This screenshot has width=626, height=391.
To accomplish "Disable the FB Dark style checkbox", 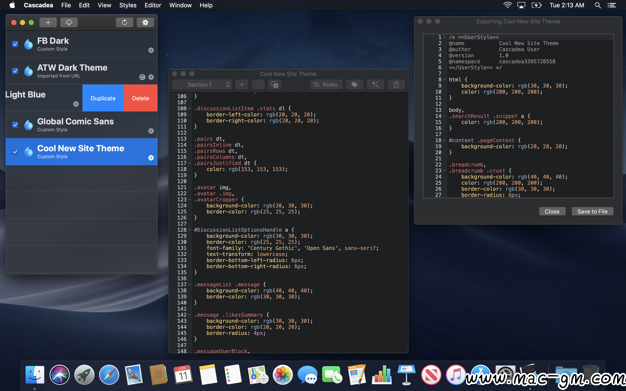I will pyautogui.click(x=15, y=44).
